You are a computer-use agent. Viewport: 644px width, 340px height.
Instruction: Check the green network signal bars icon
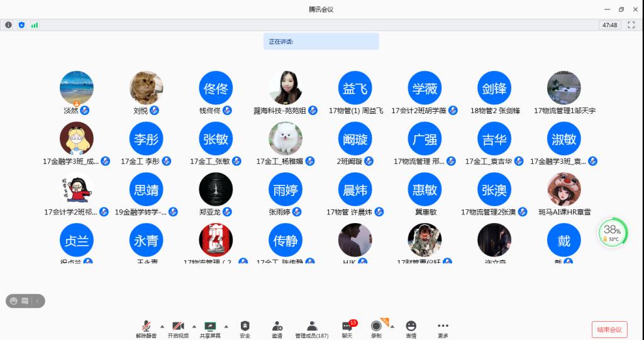[x=35, y=25]
